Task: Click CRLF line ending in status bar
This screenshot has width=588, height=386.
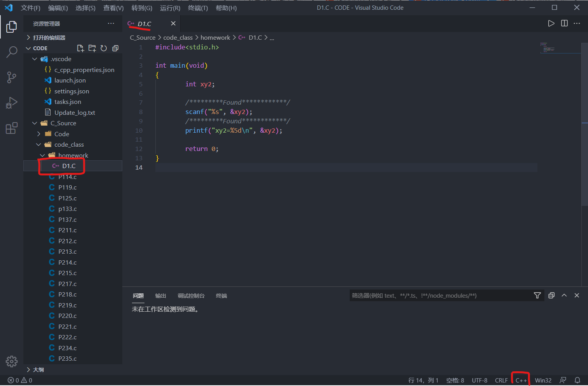Action: point(502,380)
